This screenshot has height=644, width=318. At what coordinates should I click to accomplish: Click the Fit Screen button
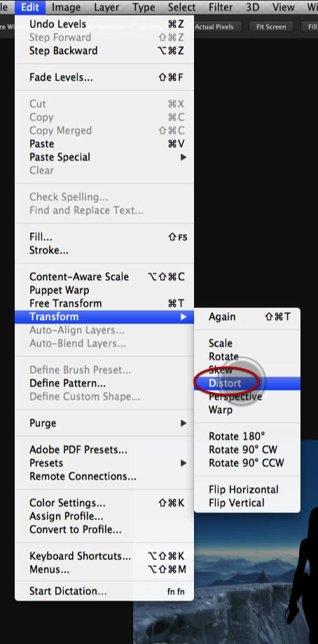pyautogui.click(x=271, y=27)
